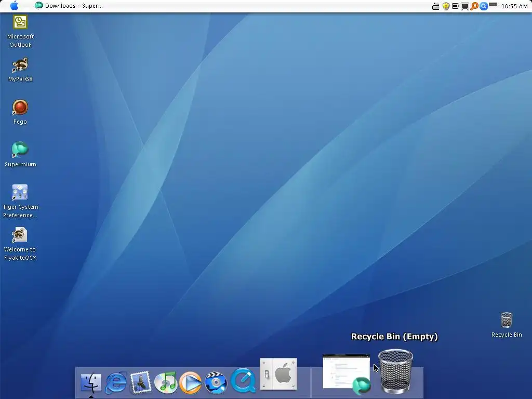Click the small dark bar tray icon
This screenshot has width=532, height=399.
pos(493,4)
